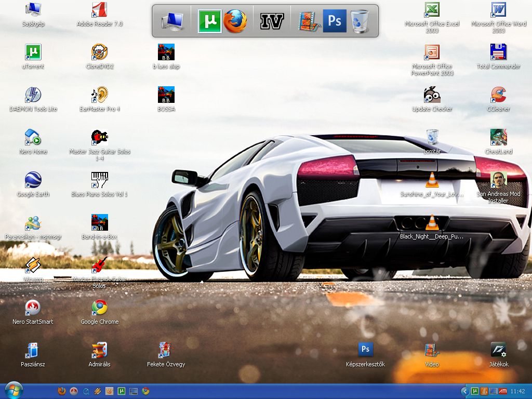
Task: Launch CloneDVD from the taskbar quick launch
Action: click(x=110, y=391)
